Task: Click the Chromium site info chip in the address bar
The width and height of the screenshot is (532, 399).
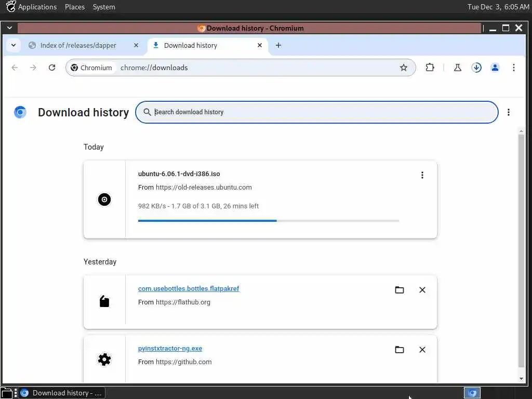Action: tap(91, 68)
